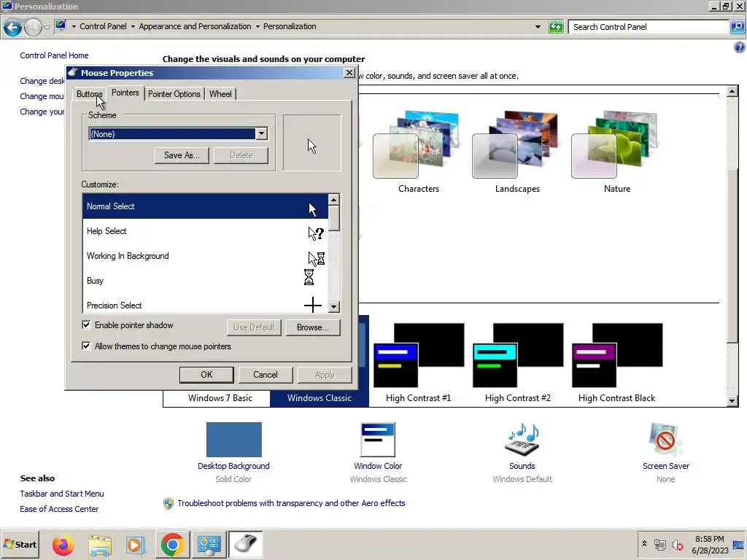The height and width of the screenshot is (560, 747).
Task: Confirm with the OK button
Action: [x=206, y=375]
